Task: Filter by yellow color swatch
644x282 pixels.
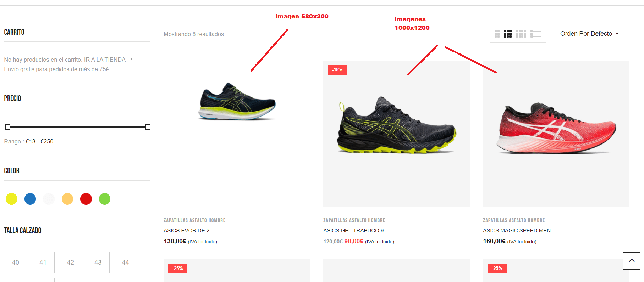Action: tap(11, 199)
